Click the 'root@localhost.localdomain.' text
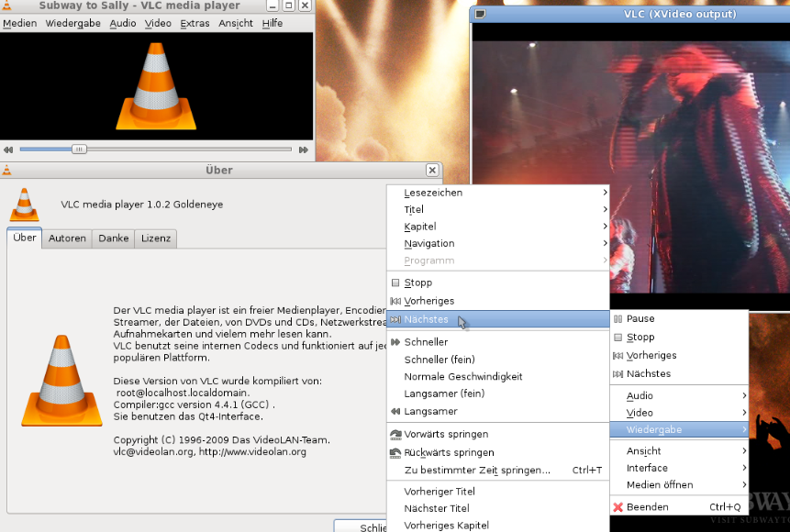Image resolution: width=790 pixels, height=532 pixels. (183, 393)
